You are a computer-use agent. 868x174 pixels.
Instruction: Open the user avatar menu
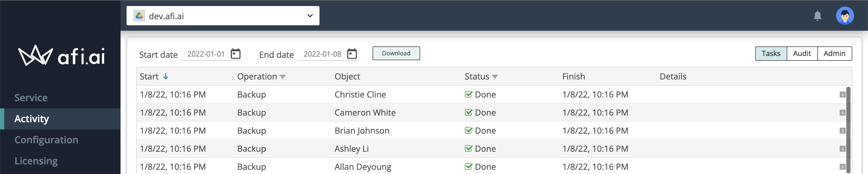tap(844, 16)
